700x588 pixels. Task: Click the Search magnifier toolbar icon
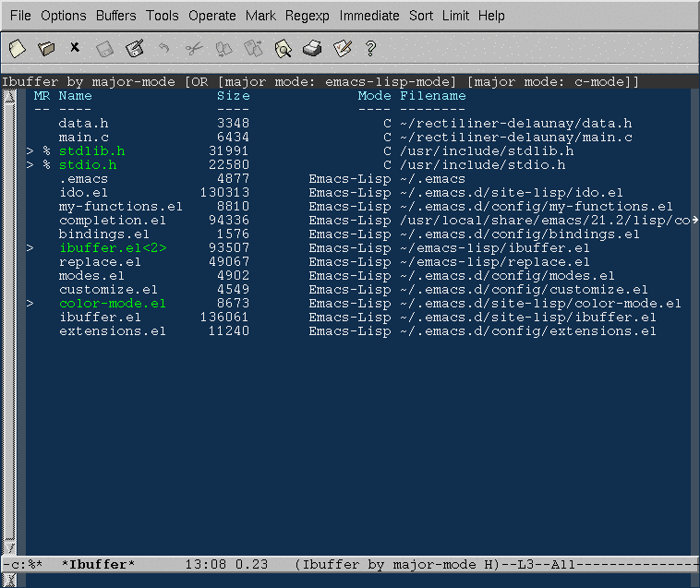tap(284, 48)
